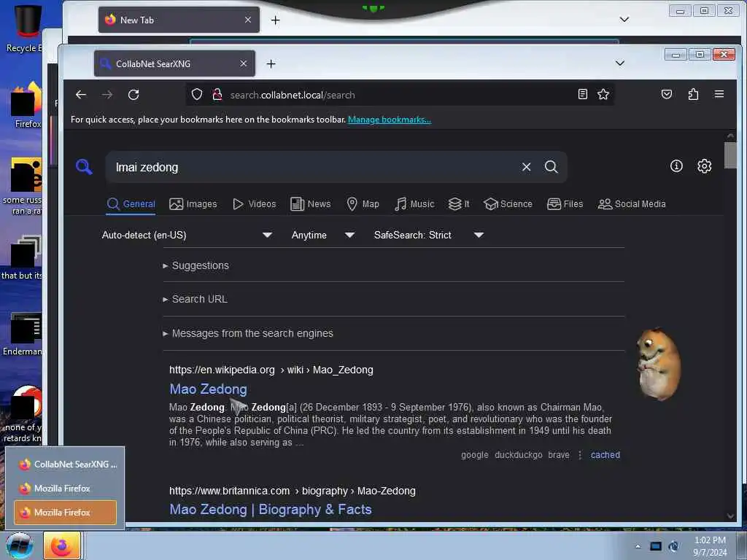The image size is (747, 560).
Task: Click the page vertical scrollbar thumb
Action: (729, 155)
